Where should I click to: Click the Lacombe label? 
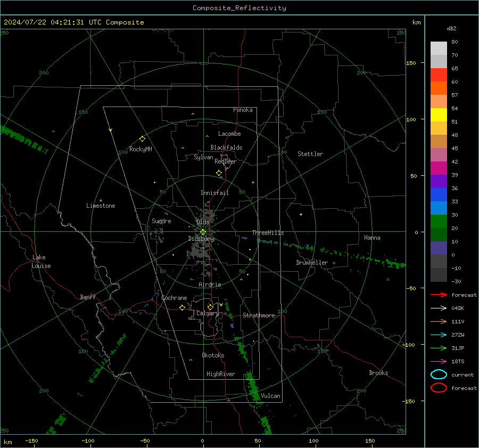pyautogui.click(x=229, y=134)
